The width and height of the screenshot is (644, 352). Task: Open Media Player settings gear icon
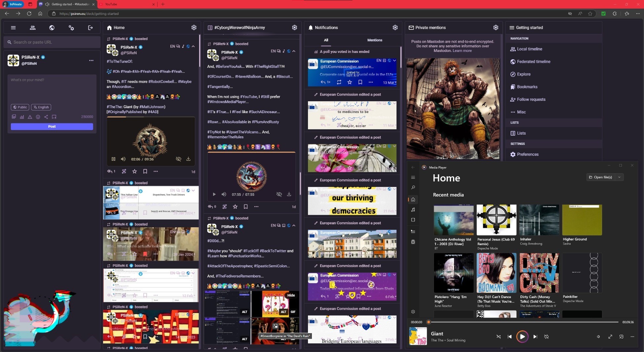tap(413, 312)
